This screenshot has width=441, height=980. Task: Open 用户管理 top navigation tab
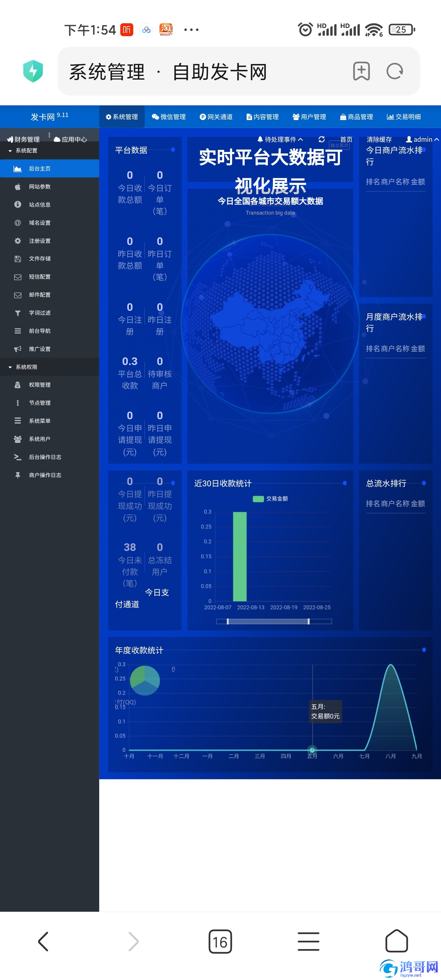pyautogui.click(x=309, y=117)
